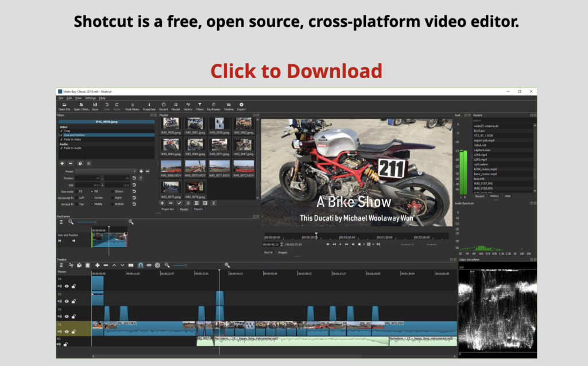Image resolution: width=588 pixels, height=366 pixels.
Task: Lift clip with timeline up-chevron icon
Action: coord(114,265)
